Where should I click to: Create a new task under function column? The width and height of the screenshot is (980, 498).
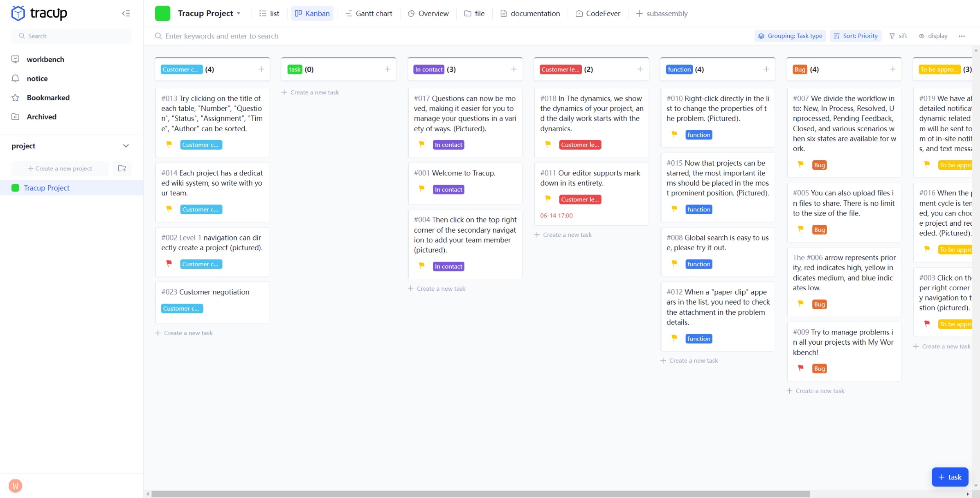point(689,361)
